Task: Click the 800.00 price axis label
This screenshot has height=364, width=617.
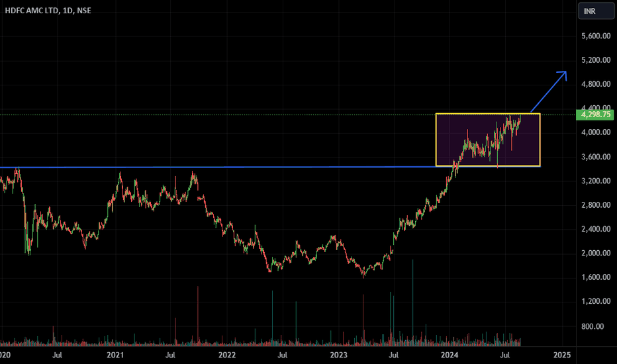Action: (593, 326)
